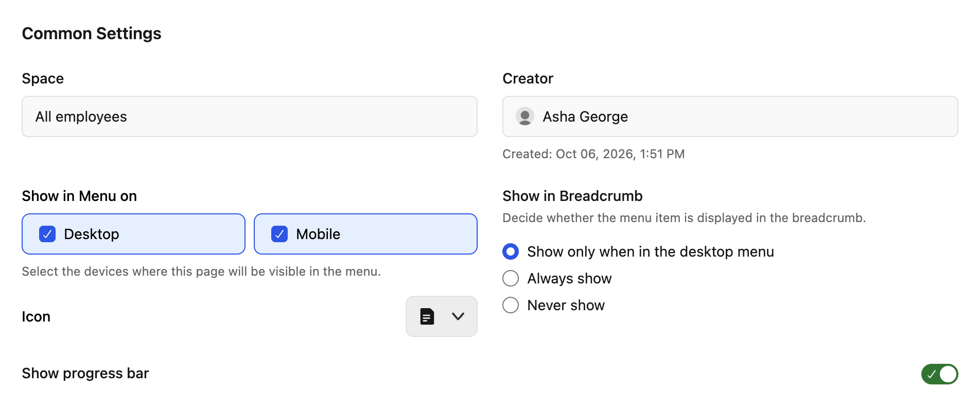This screenshot has width=980, height=404.
Task: Click the 'Common Settings' heading
Action: 92,33
